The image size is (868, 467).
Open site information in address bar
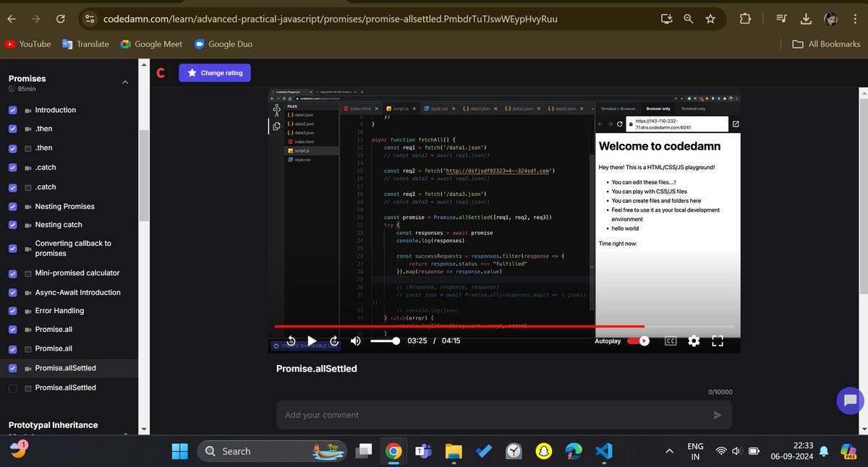tap(90, 20)
